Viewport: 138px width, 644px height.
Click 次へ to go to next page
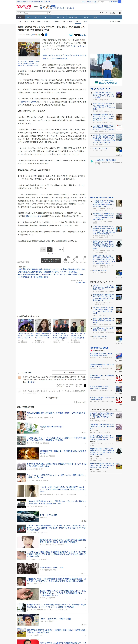coord(61,250)
